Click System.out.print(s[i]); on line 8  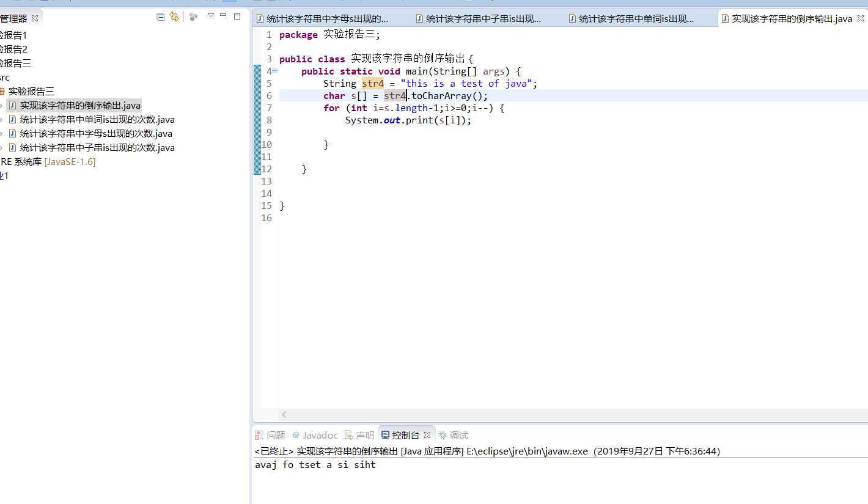click(x=408, y=120)
